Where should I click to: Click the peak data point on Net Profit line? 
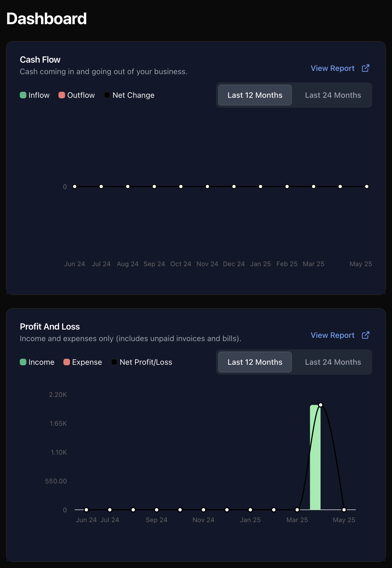click(321, 405)
